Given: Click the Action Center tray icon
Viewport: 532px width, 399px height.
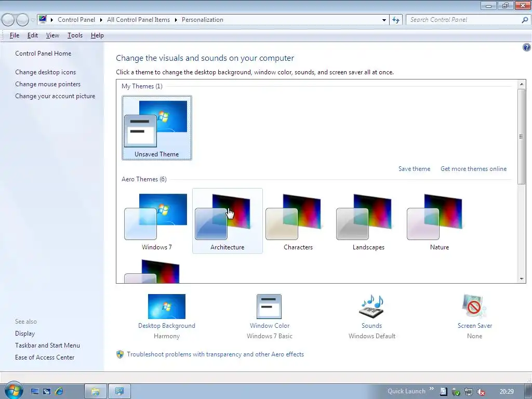Looking at the screenshot, I should 444,392.
